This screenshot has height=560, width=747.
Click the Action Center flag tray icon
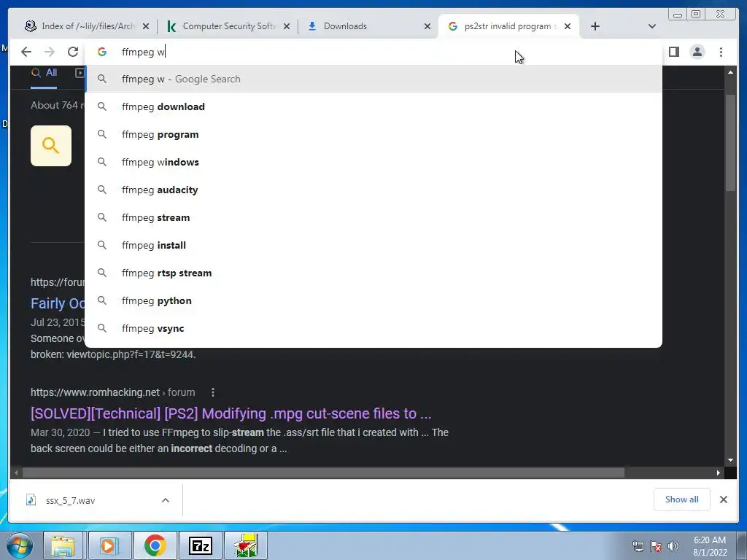coord(656,546)
